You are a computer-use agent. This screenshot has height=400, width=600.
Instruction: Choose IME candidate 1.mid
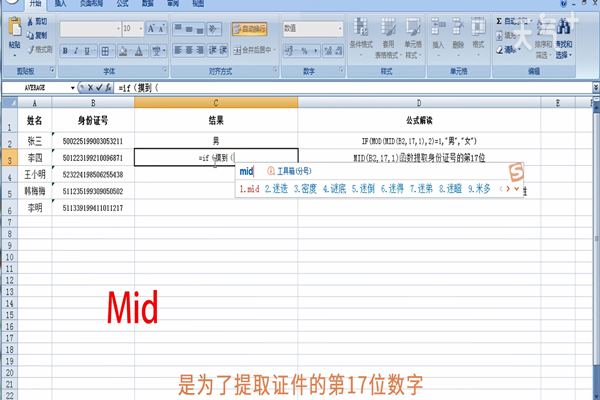[x=249, y=189]
